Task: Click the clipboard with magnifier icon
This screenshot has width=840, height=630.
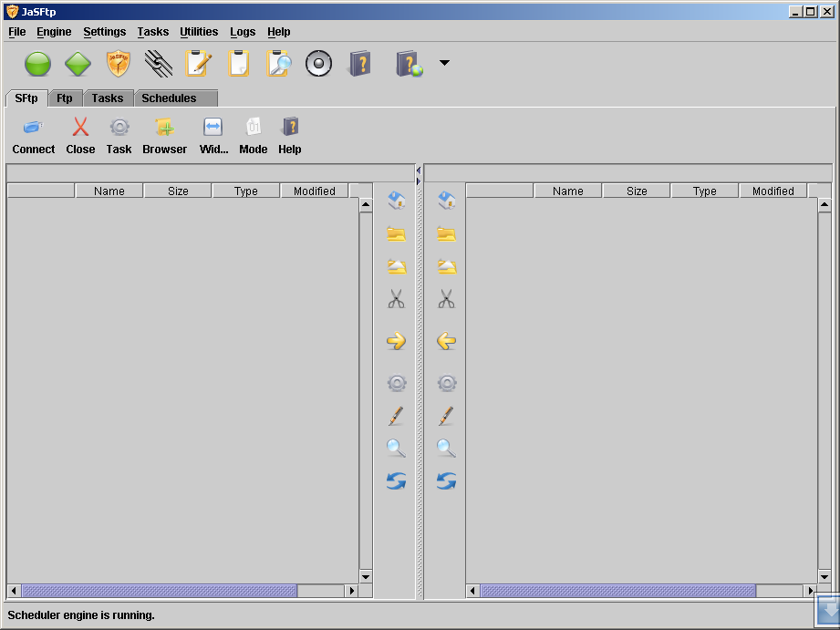Action: tap(279, 63)
